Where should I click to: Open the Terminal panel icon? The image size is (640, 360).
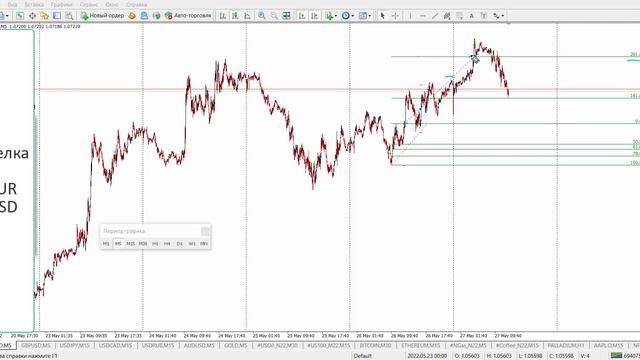point(57,16)
